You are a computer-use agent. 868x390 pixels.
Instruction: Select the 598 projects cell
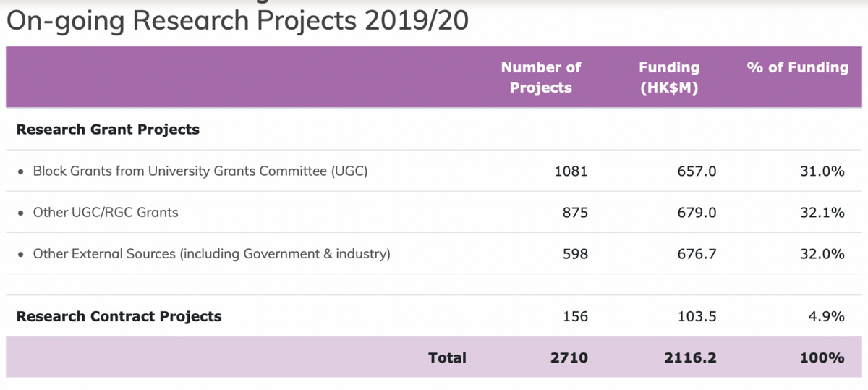[575, 254]
